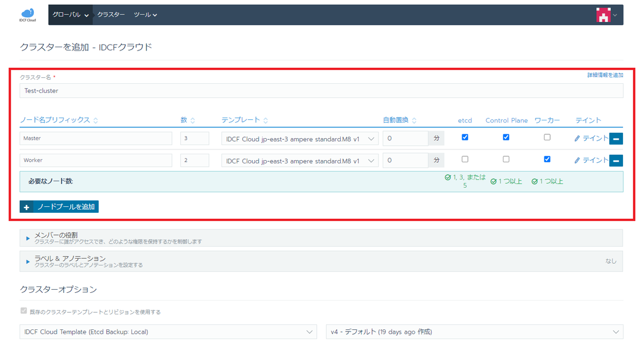
Task: Open the IDCF Cloud Template dropdown
Action: 169,332
